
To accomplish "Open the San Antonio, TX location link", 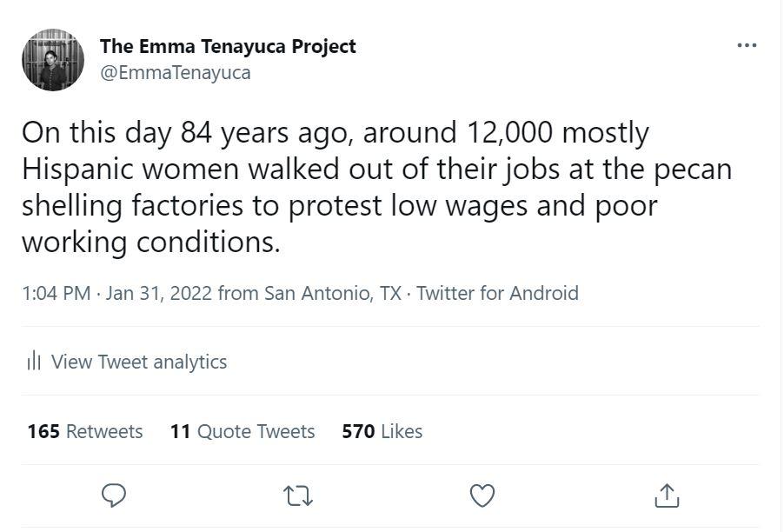I will [333, 293].
